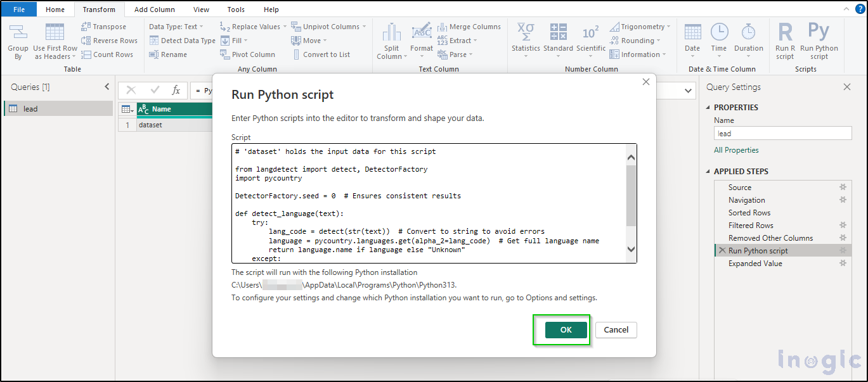Click Run R script
The height and width of the screenshot is (382, 868).
point(785,42)
